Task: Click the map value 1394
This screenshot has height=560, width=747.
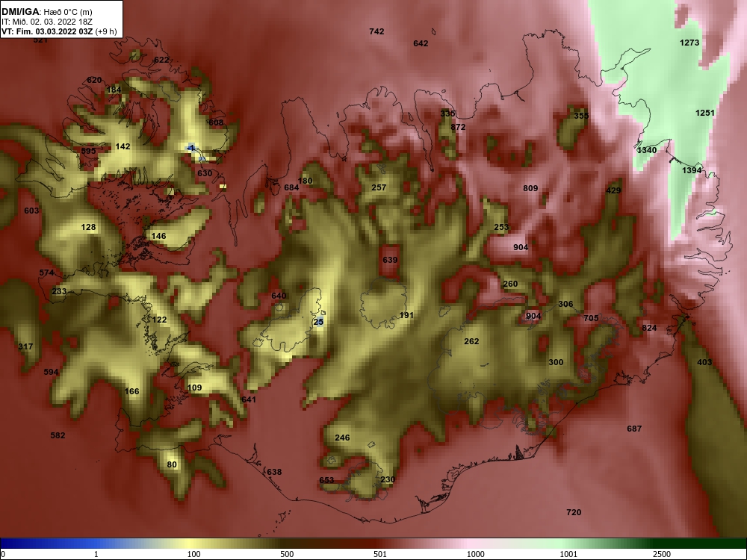Action: pyautogui.click(x=691, y=170)
